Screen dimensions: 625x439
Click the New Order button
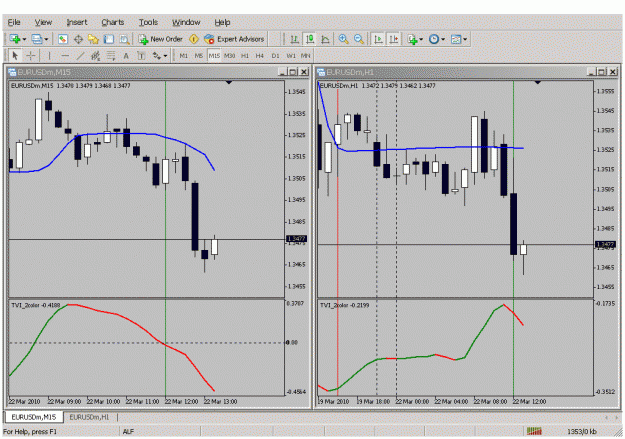point(161,39)
